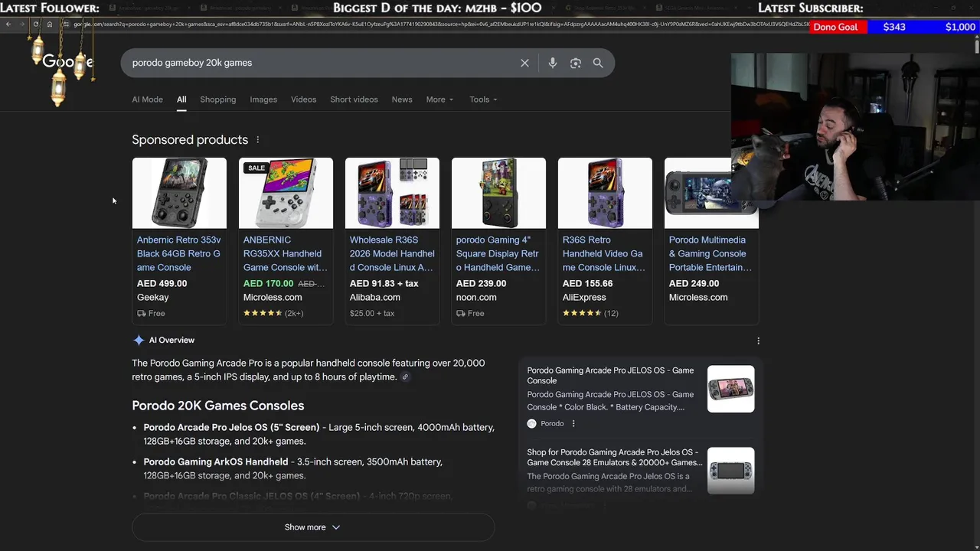The image size is (980, 551).
Task: Open Sponsored products three-dot info menu
Action: pyautogui.click(x=258, y=140)
